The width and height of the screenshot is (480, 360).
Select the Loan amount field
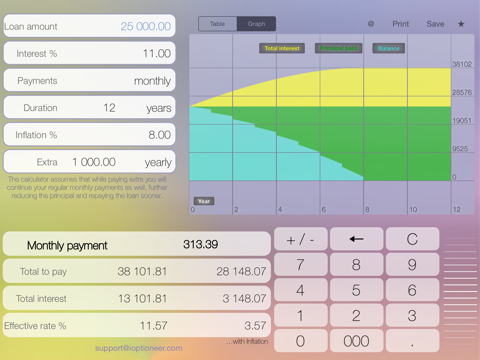[x=89, y=26]
